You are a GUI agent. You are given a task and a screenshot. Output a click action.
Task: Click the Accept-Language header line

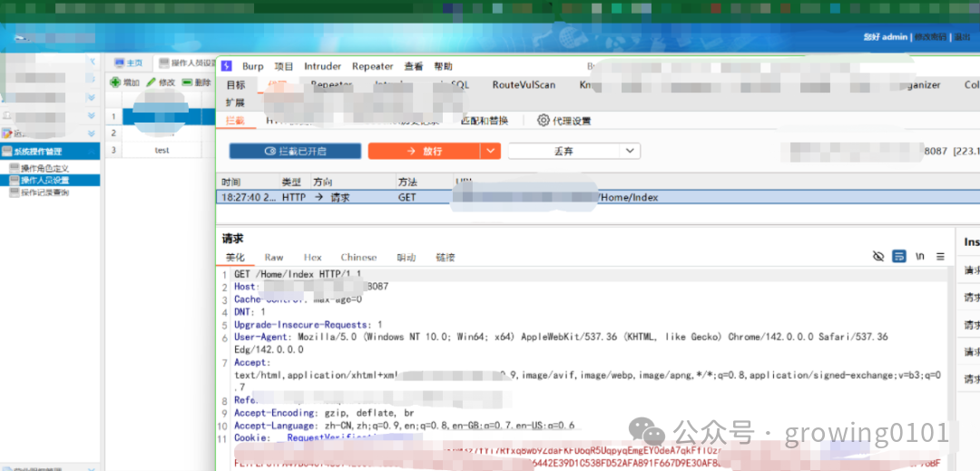pyautogui.click(x=404, y=426)
